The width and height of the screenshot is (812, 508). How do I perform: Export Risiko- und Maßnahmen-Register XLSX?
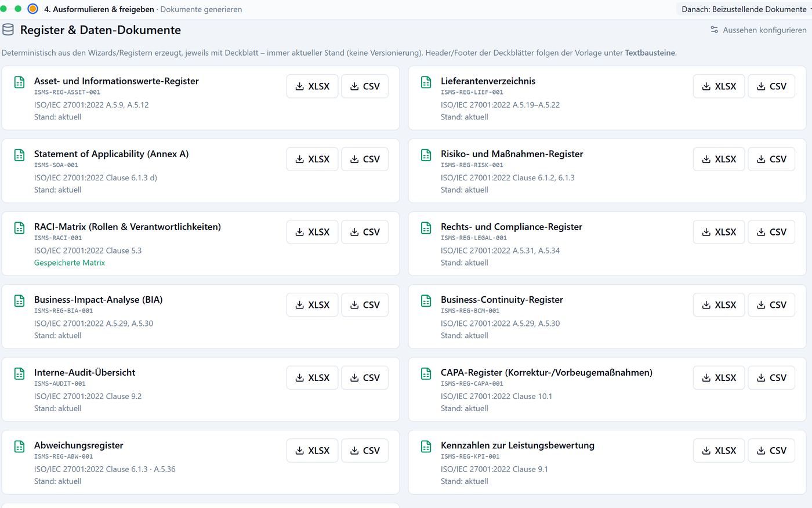click(x=719, y=159)
